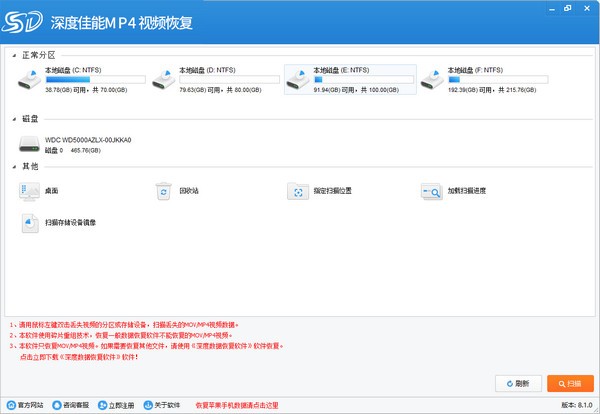This screenshot has height=414, width=600.
Task: Click the 咨询客服 text in the bottom bar
Action: point(76,405)
